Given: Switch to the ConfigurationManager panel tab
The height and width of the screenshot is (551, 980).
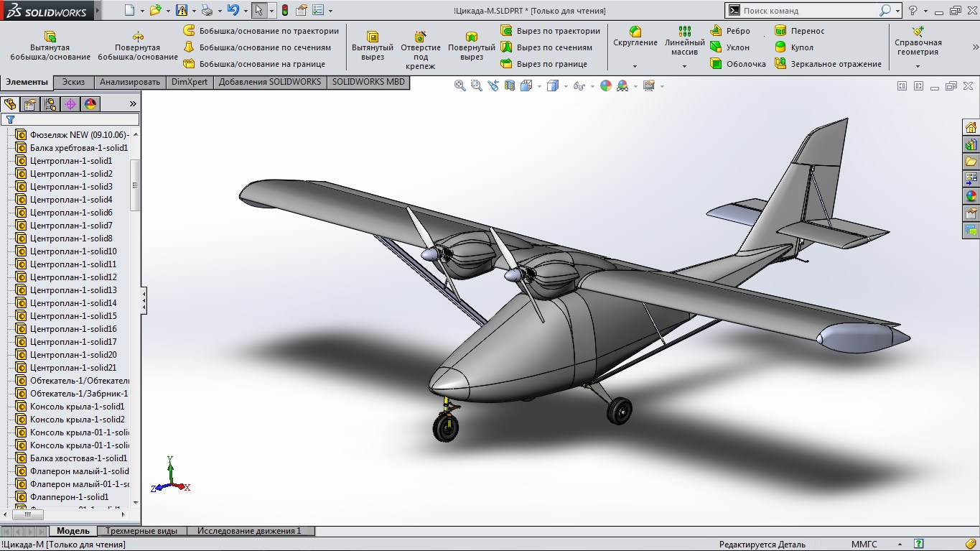Looking at the screenshot, I should (50, 104).
